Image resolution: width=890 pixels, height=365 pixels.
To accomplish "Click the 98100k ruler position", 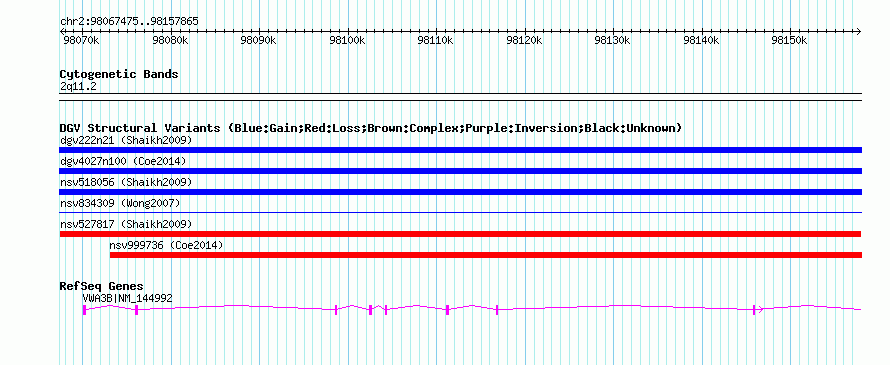I will pos(347,40).
